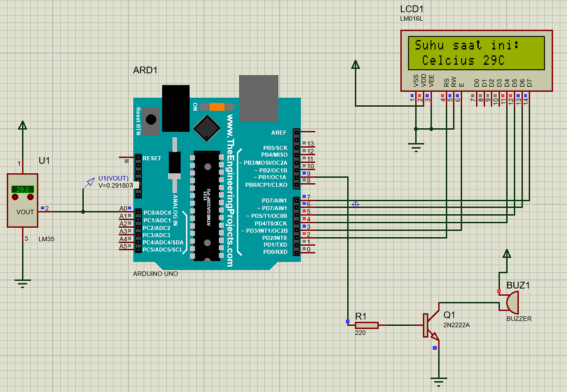Viewport: 567px width, 392px height.
Task: Increase LM35 temperature with up arrow
Action: point(30,197)
